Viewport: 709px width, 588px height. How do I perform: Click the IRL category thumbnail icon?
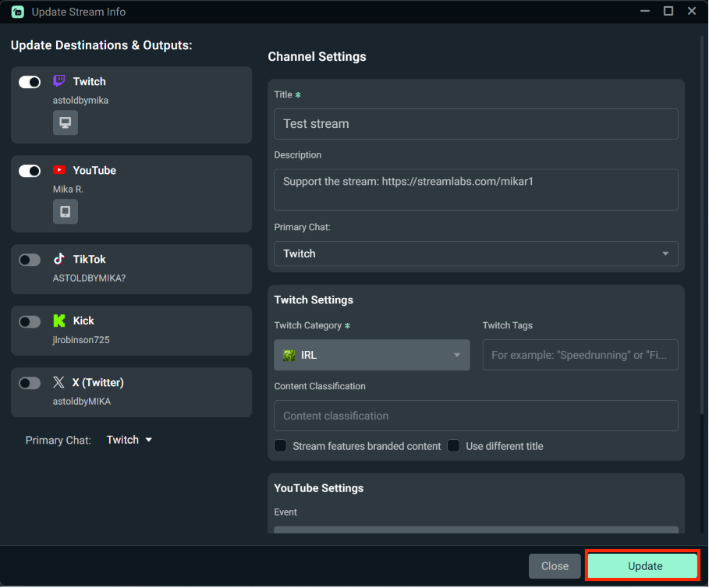pos(289,356)
